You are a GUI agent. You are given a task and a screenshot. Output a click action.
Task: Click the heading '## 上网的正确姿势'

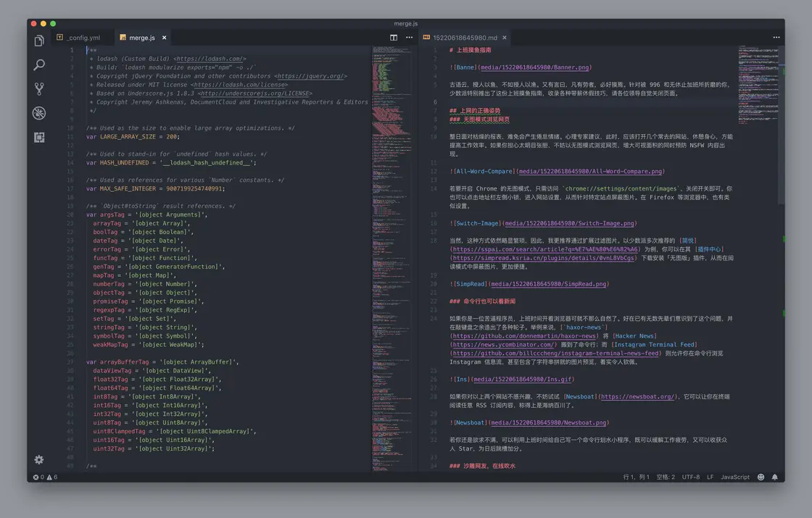[475, 111]
